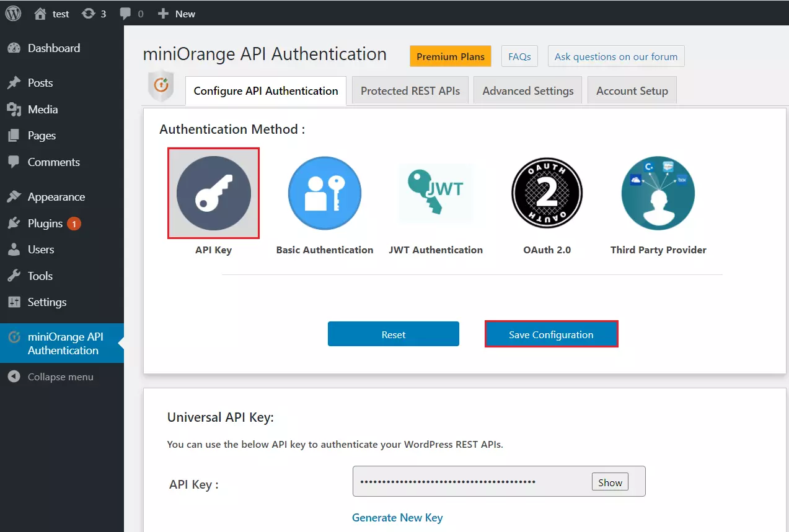Screen dimensions: 789x532
Task: Show the hidden API Key value
Action: 609,481
